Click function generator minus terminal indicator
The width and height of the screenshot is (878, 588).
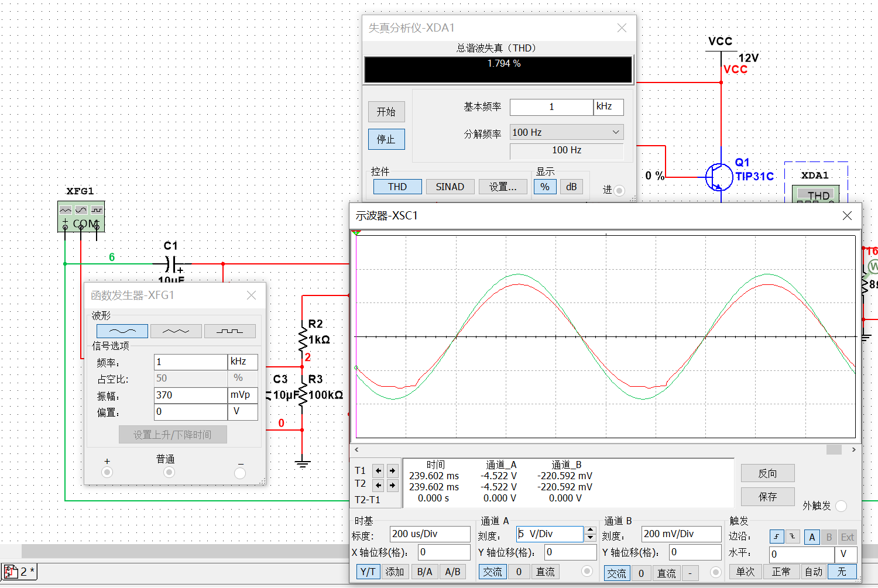coord(240,473)
